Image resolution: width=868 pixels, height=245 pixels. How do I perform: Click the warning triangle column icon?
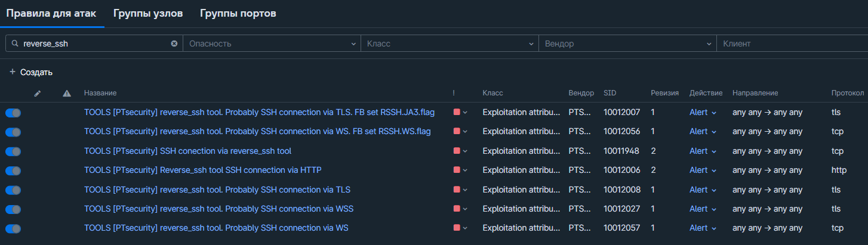(x=67, y=93)
